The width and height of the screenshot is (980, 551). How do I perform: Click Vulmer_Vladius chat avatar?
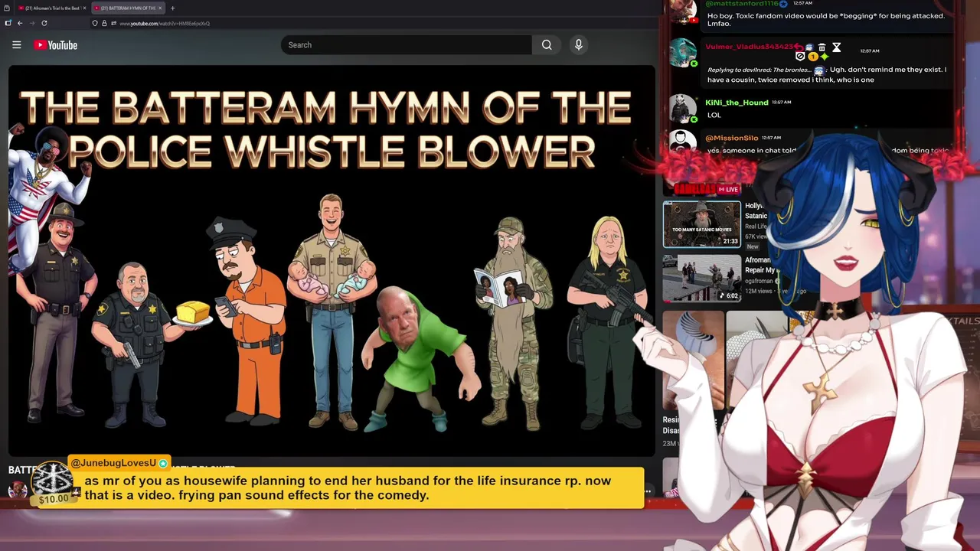(x=682, y=53)
